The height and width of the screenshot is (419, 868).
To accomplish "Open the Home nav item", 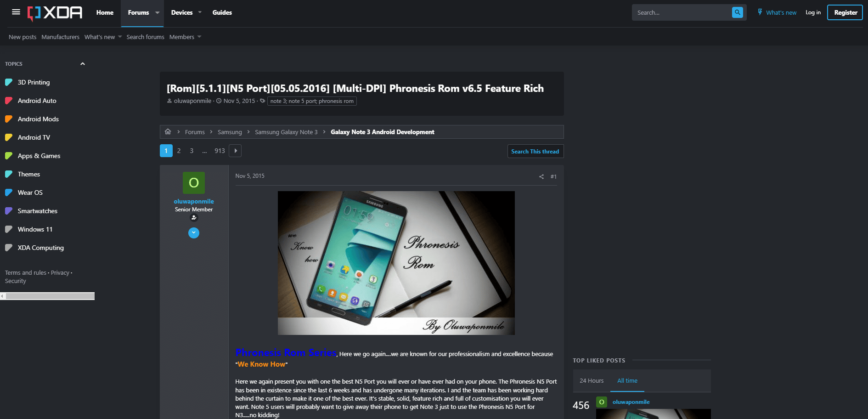I will 105,12.
